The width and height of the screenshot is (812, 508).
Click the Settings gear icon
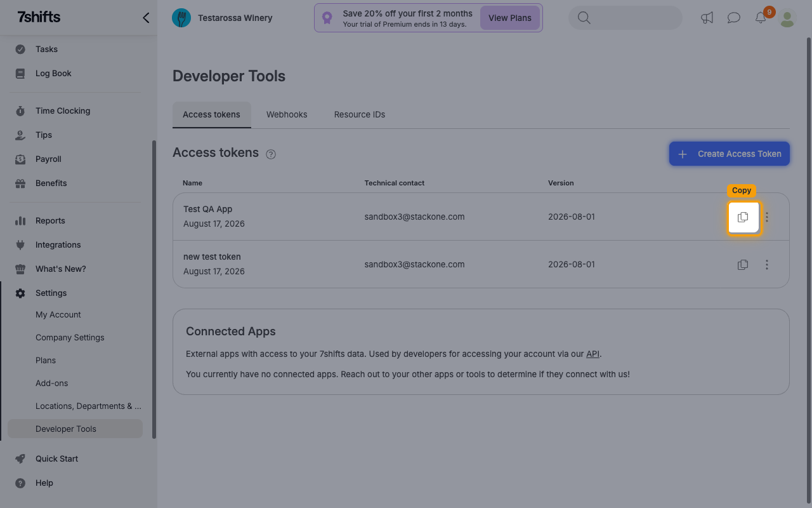pos(20,293)
